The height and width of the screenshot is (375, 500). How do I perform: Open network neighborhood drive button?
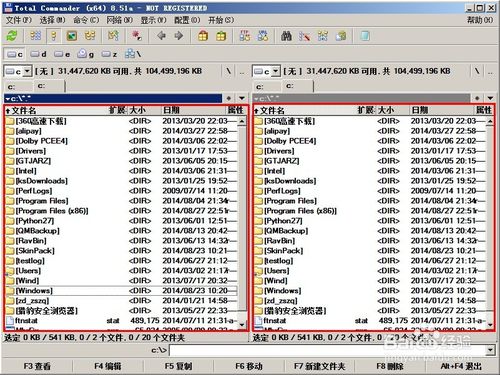point(133,54)
